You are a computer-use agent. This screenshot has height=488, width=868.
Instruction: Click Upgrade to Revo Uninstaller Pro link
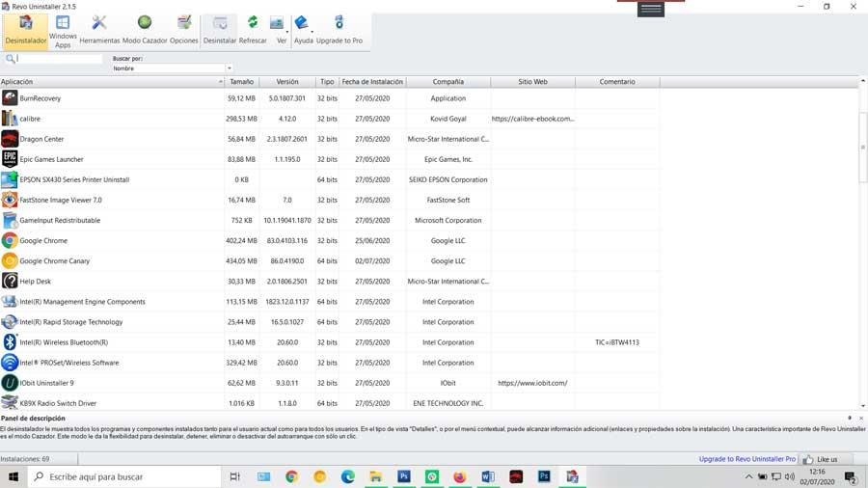[x=746, y=459]
